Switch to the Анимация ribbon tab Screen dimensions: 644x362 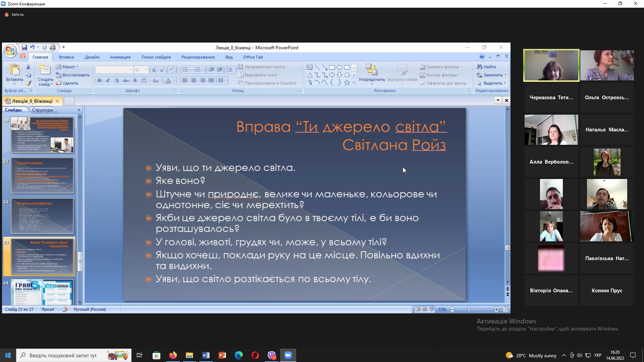120,57
